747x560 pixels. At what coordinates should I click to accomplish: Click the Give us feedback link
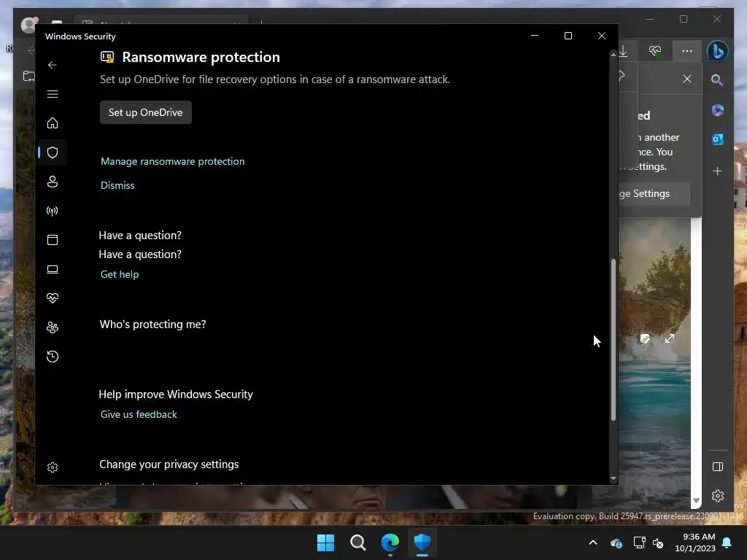coord(139,414)
